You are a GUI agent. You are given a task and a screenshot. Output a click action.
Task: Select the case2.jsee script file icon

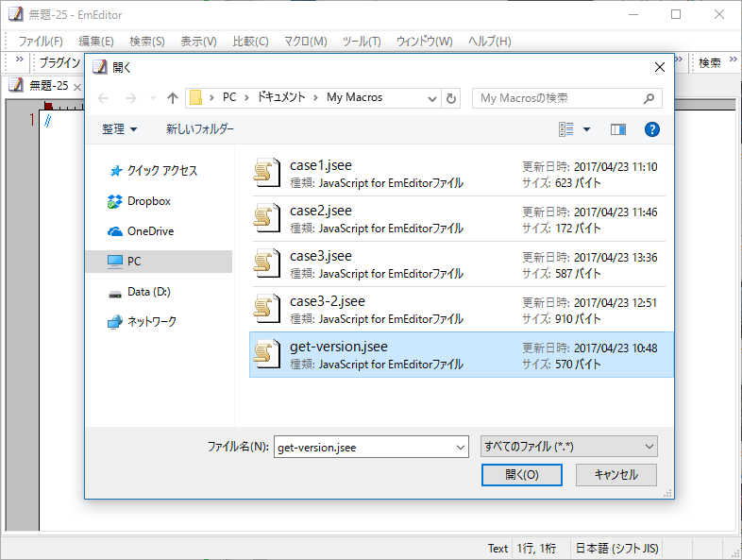pos(267,218)
